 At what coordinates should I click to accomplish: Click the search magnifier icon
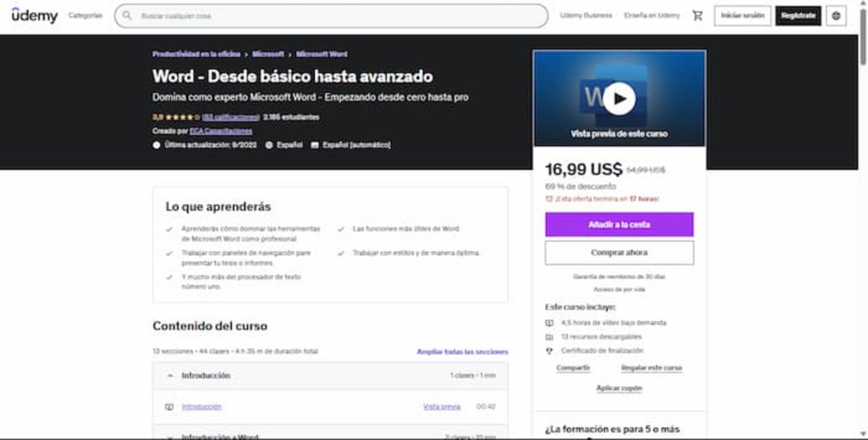click(x=127, y=15)
